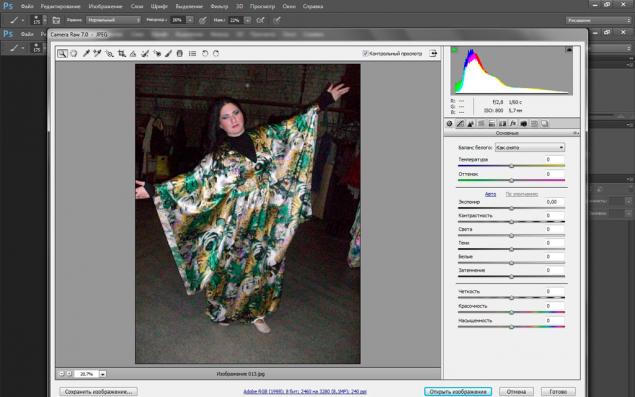This screenshot has height=397, width=635.
Task: Click the 'Отмена' button
Action: [x=516, y=391]
